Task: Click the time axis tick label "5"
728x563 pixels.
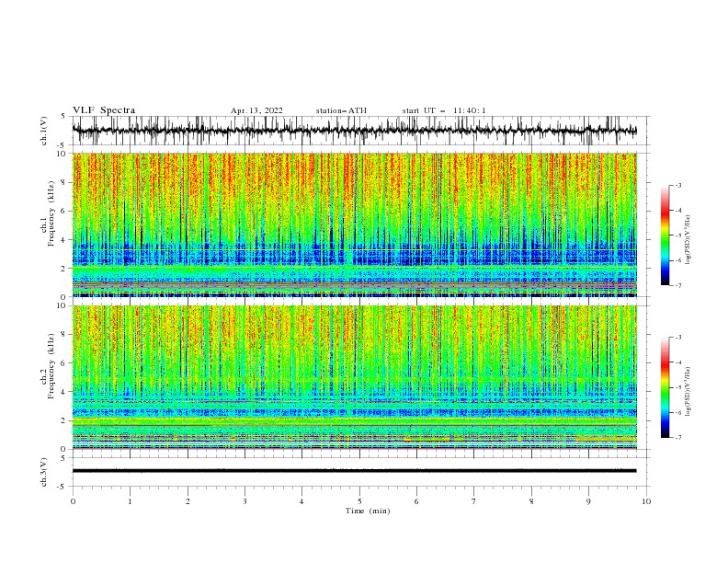Action: 359,501
